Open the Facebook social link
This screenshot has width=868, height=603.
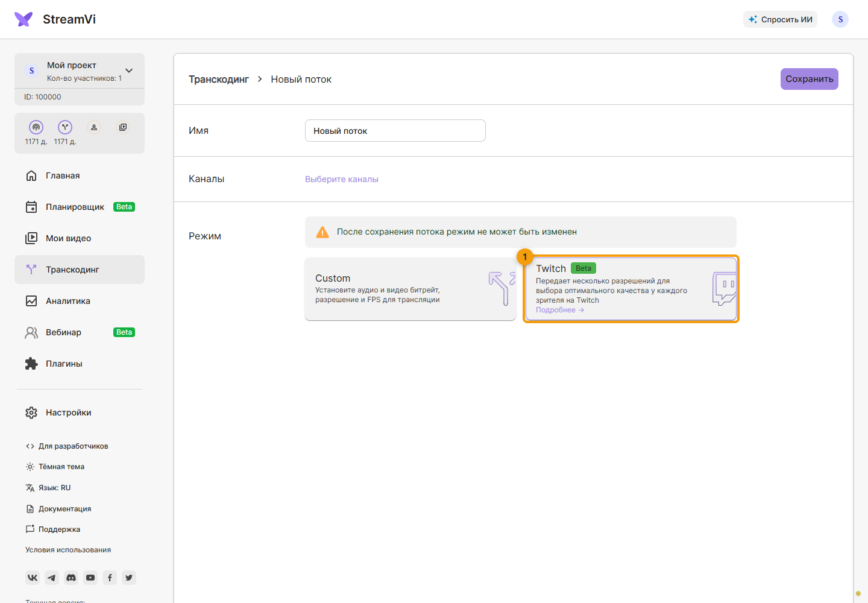[x=110, y=578]
